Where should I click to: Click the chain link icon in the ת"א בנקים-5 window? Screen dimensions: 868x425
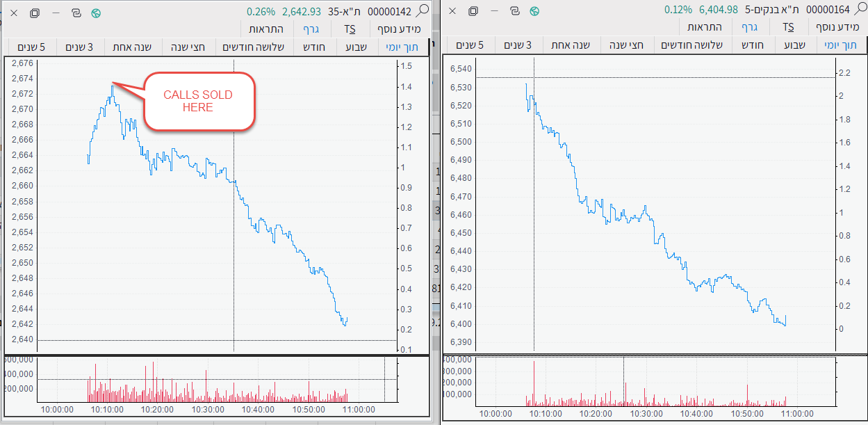[x=514, y=11]
